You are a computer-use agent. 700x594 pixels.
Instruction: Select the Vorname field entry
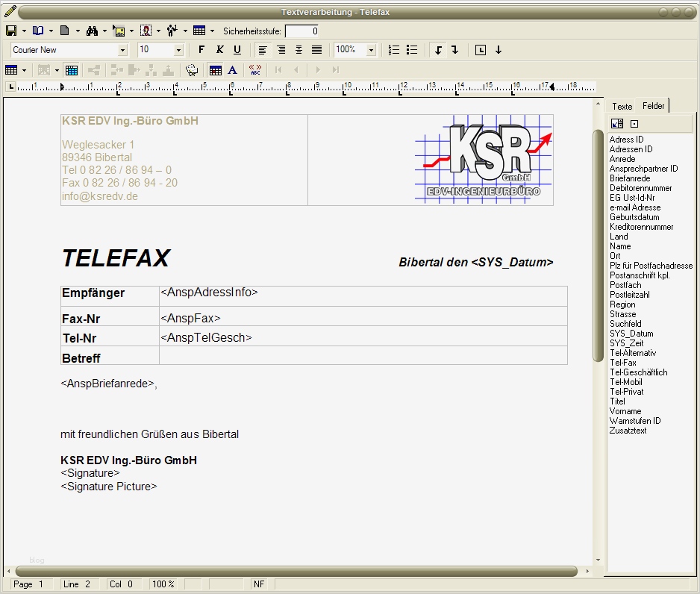pyautogui.click(x=625, y=411)
